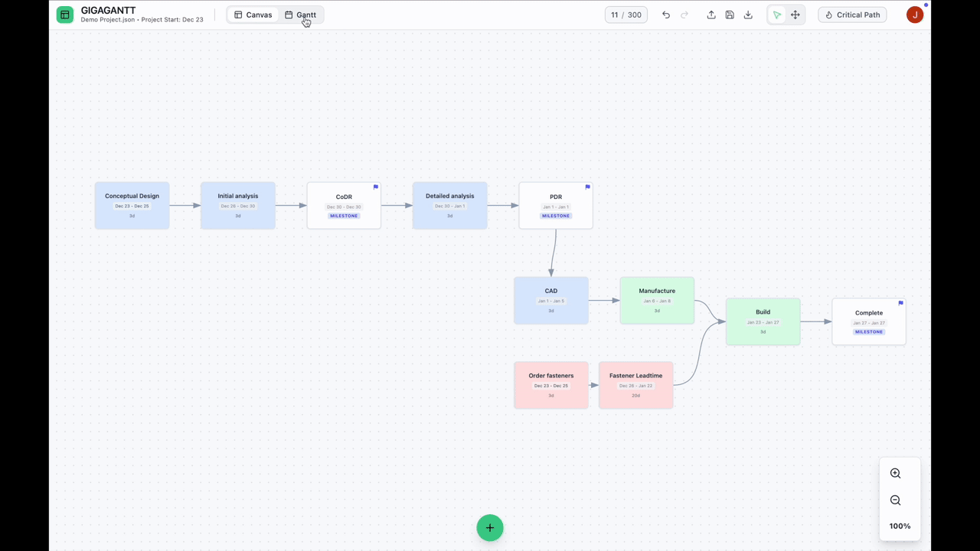
Task: Click the undo arrow icon
Action: pyautogui.click(x=665, y=15)
